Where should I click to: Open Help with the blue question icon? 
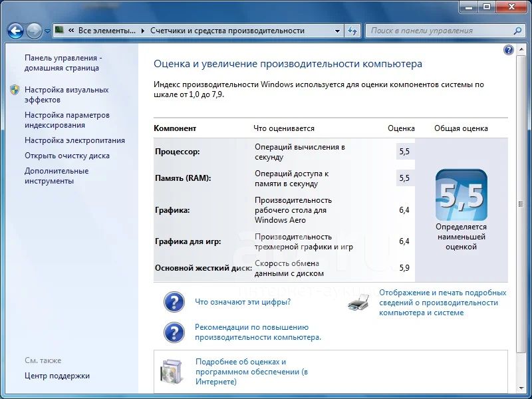pos(508,51)
